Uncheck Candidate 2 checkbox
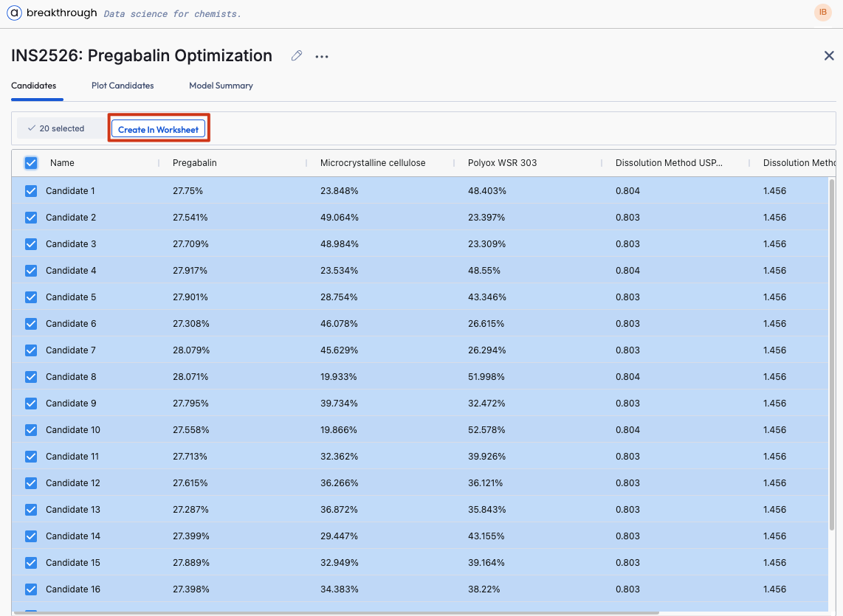 pyautogui.click(x=31, y=217)
